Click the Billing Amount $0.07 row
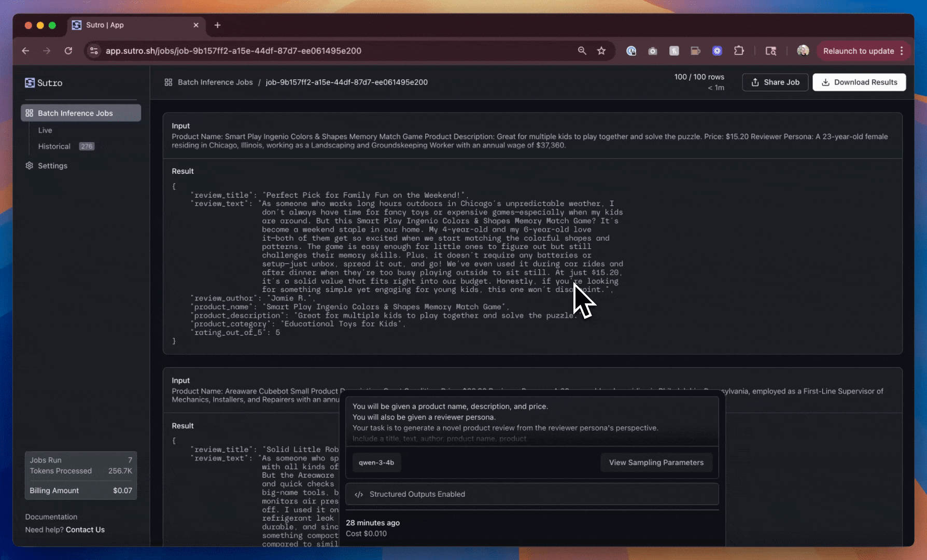 coord(81,491)
